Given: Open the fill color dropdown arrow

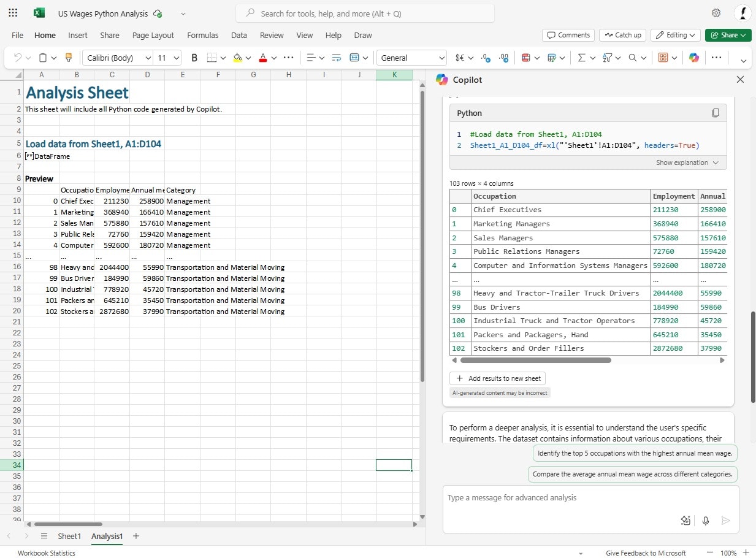Looking at the screenshot, I should click(248, 58).
